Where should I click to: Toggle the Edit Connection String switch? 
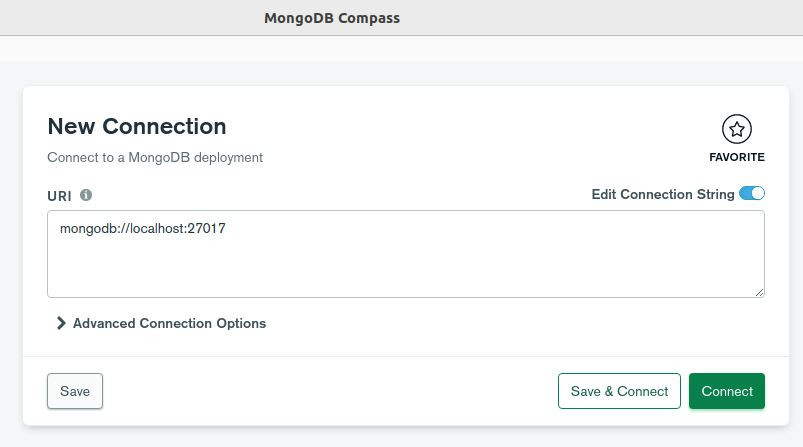tap(751, 194)
